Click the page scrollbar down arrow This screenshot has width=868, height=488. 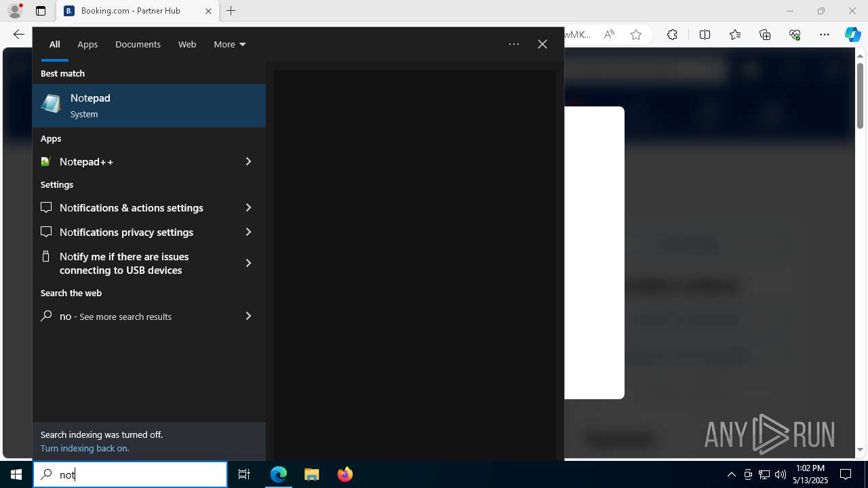pyautogui.click(x=860, y=449)
